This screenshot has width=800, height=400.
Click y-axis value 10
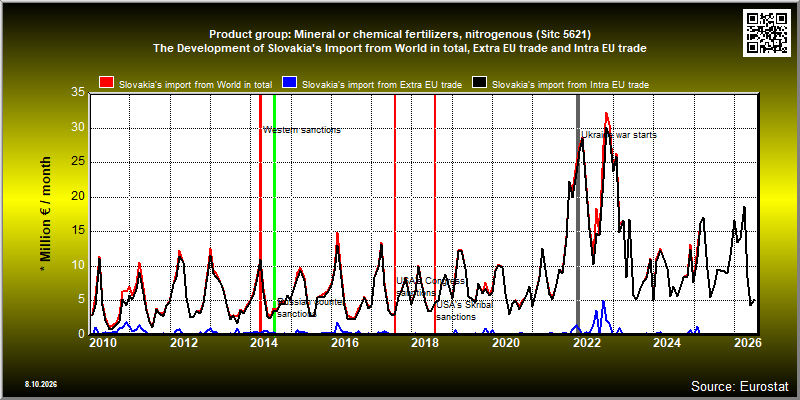coord(78,265)
